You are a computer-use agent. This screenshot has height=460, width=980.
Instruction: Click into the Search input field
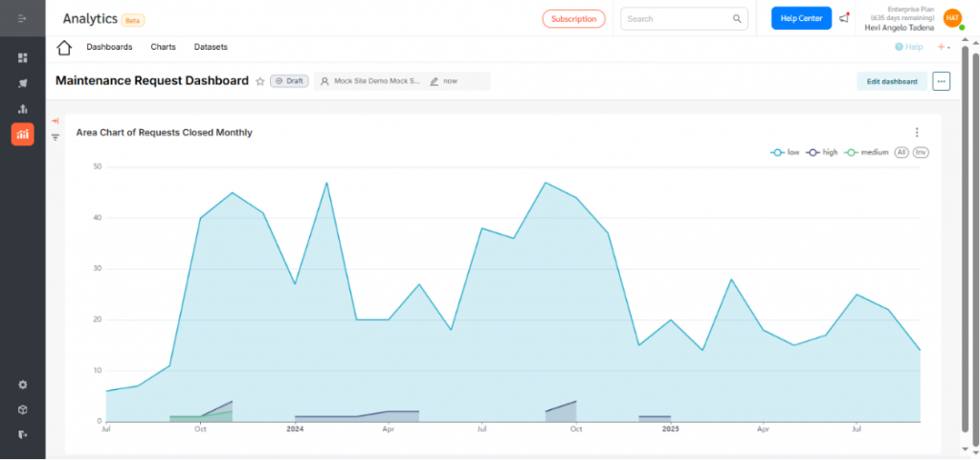[677, 18]
